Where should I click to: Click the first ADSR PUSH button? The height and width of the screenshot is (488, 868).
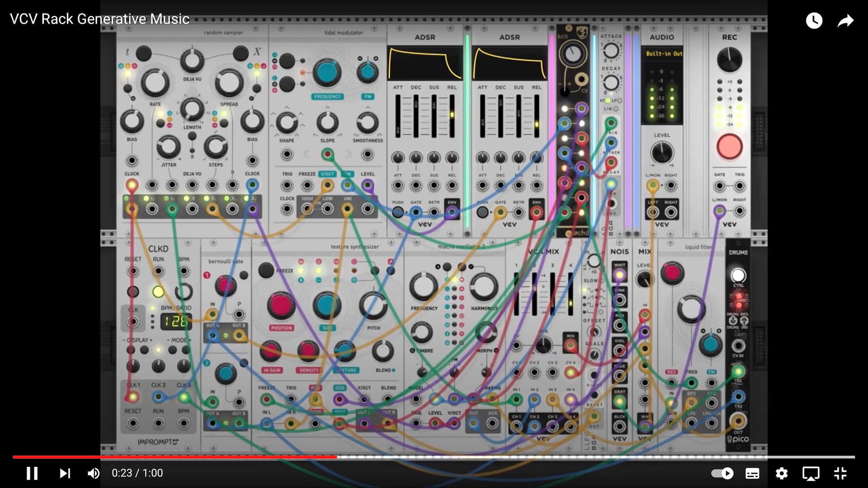tap(397, 212)
